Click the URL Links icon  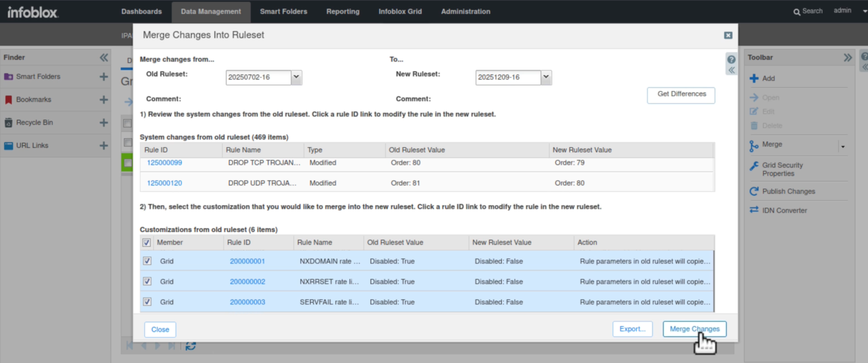8,146
